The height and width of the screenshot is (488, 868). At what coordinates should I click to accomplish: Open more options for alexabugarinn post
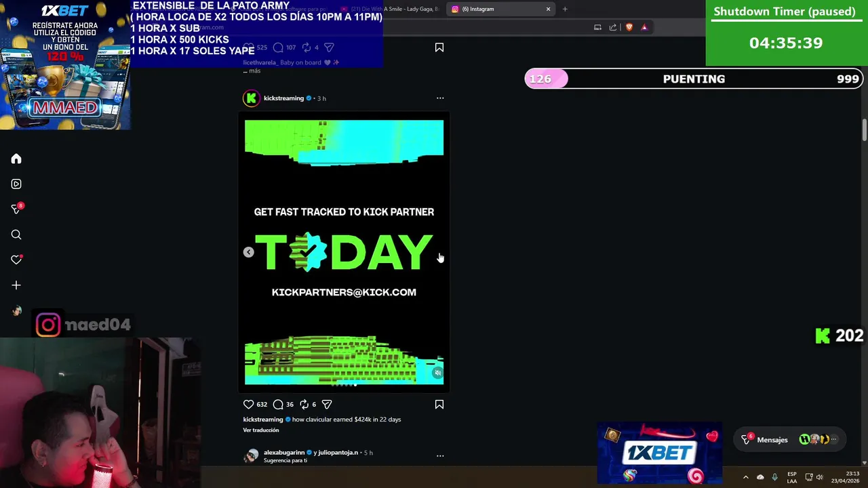[x=440, y=455]
